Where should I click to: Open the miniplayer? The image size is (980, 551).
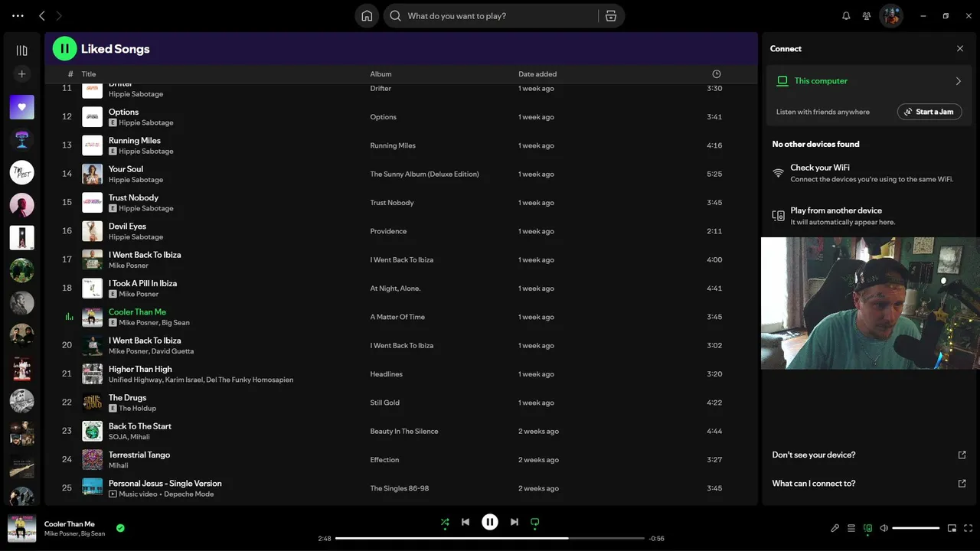952,528
